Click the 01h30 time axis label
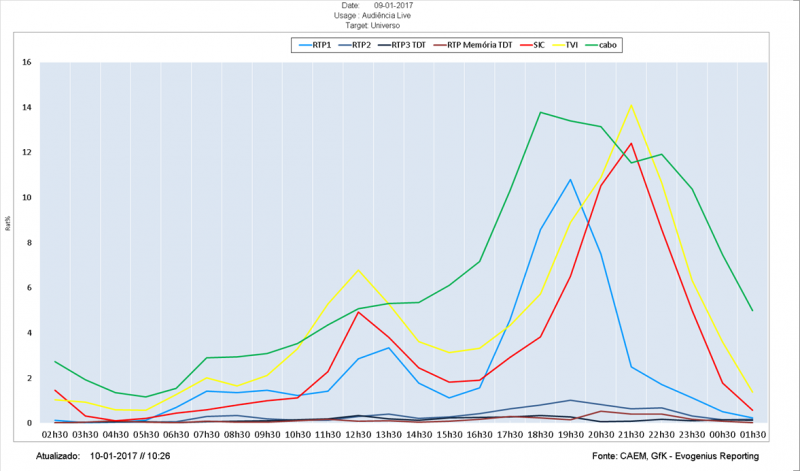The width and height of the screenshot is (800, 471). 753,435
